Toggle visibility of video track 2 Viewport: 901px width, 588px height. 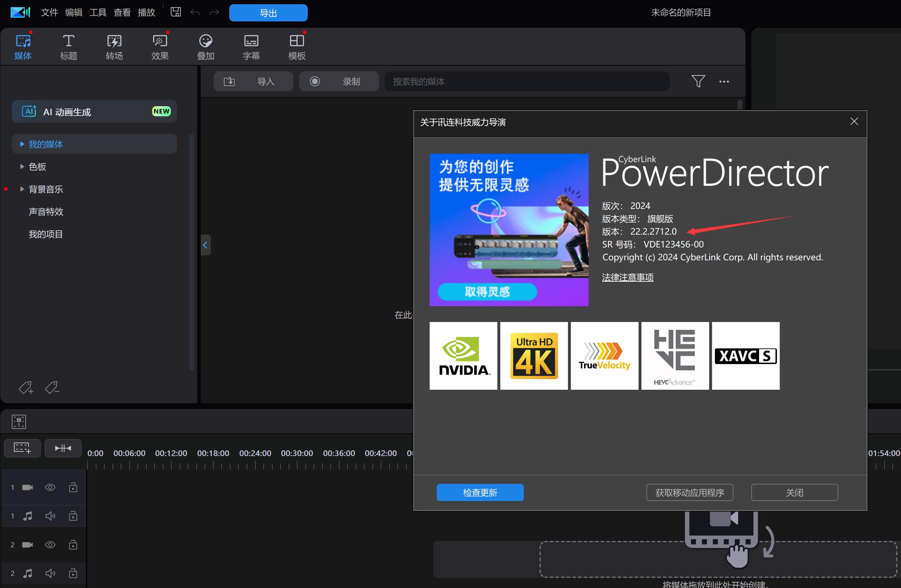[x=50, y=545]
